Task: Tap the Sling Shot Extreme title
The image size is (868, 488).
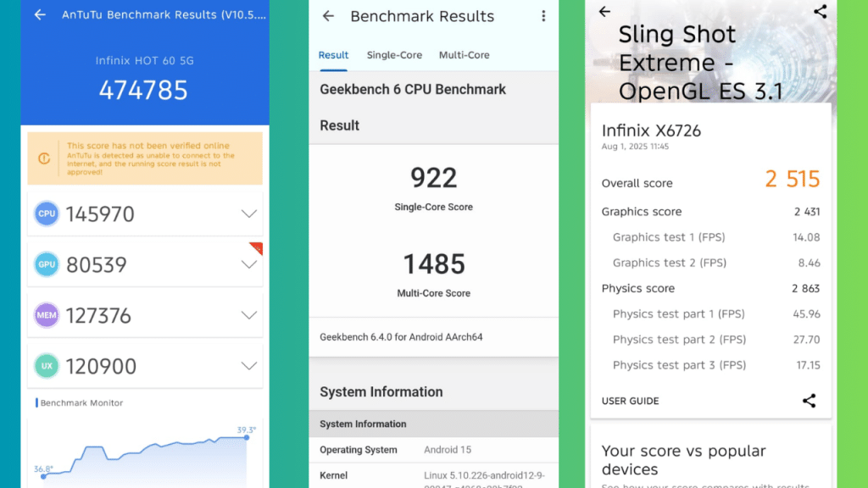Action: (x=701, y=63)
